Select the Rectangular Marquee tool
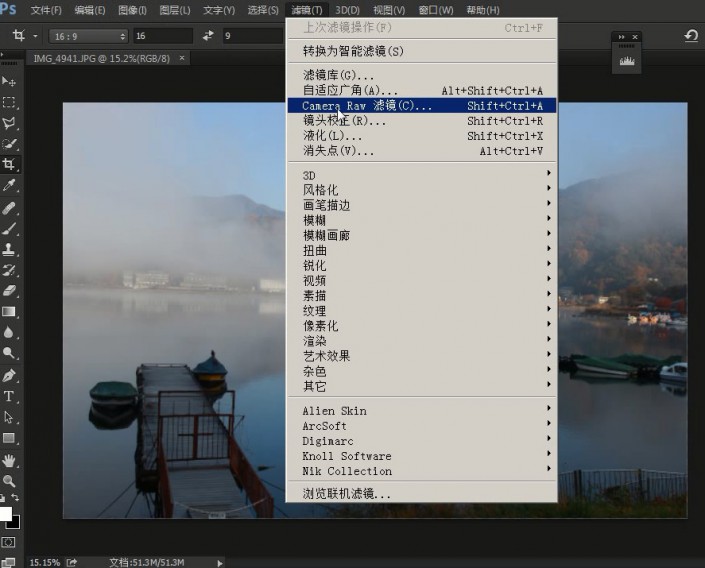The width and height of the screenshot is (705, 568). (x=9, y=102)
